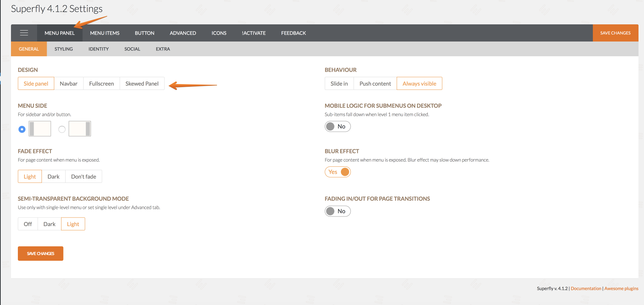The image size is (644, 305).
Task: Turn off the Blur Effect switch
Action: coord(338,172)
